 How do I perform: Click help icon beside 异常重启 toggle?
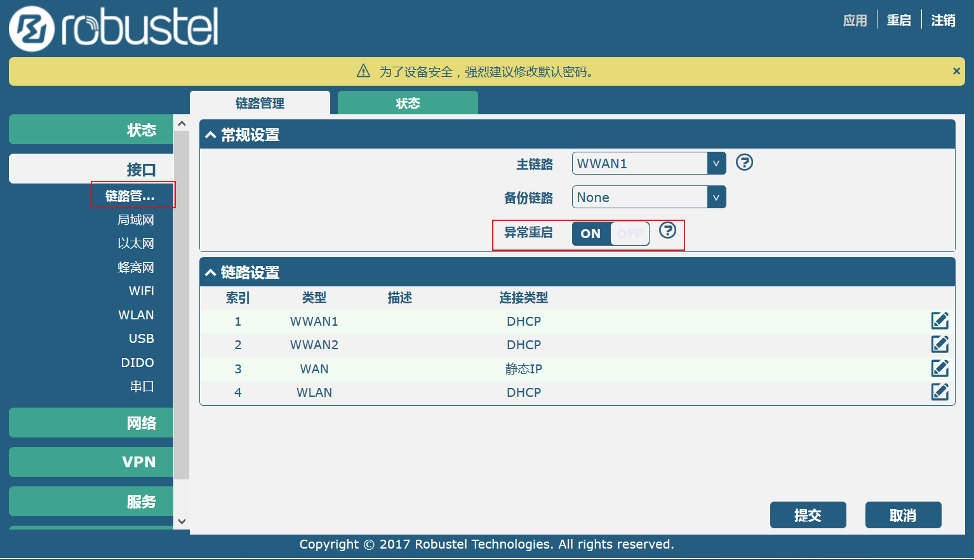click(667, 230)
